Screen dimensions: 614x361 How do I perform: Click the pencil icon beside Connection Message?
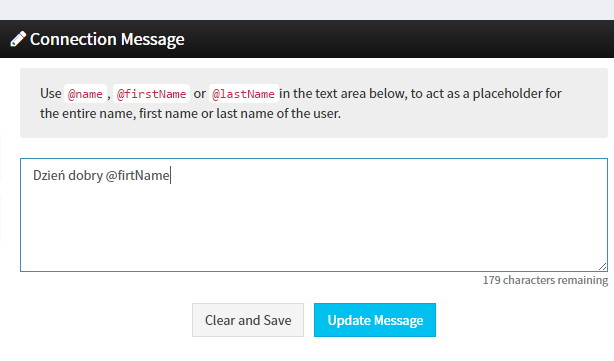[x=18, y=39]
